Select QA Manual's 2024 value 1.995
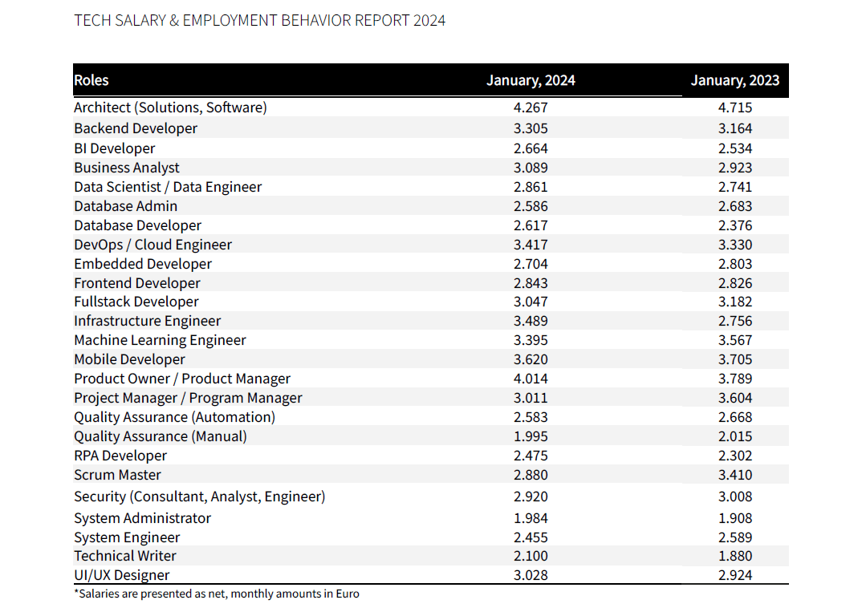This screenshot has width=862, height=616. click(531, 437)
